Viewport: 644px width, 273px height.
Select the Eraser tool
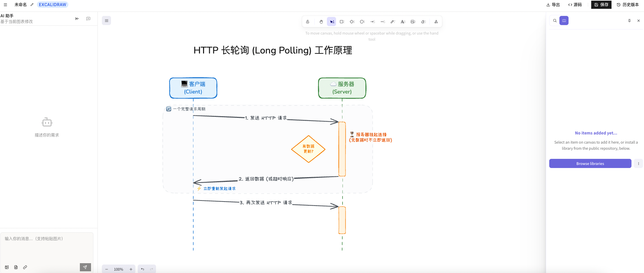click(x=423, y=22)
